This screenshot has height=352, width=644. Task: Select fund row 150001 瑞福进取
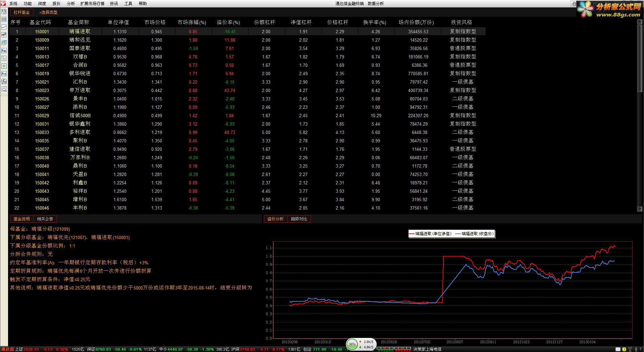coord(247,32)
